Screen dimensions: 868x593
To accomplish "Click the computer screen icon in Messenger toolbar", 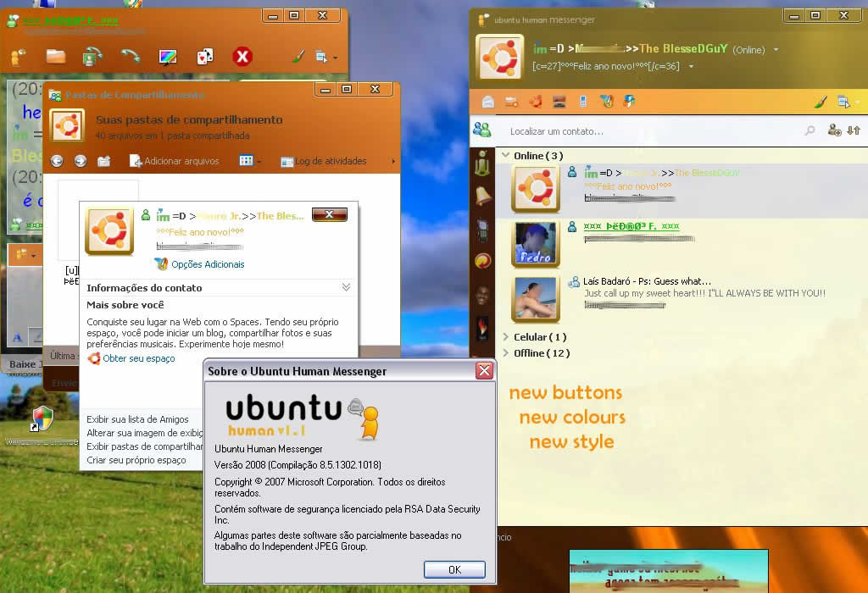I will (x=559, y=102).
